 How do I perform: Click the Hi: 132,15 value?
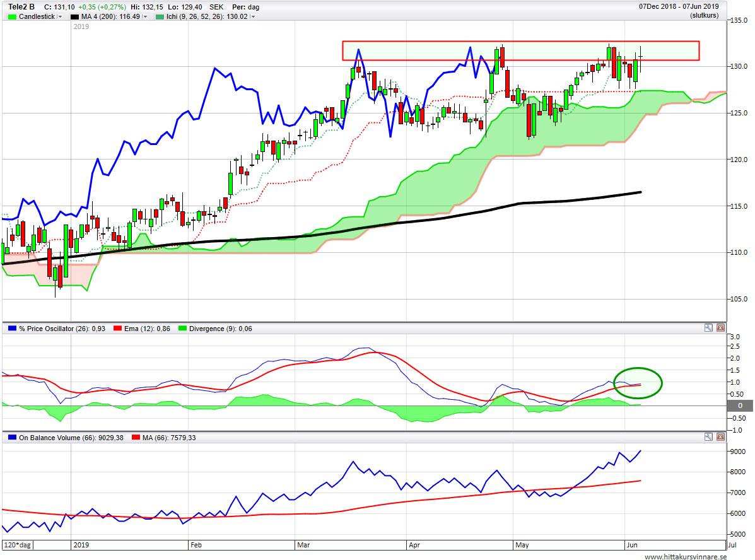(147, 7)
